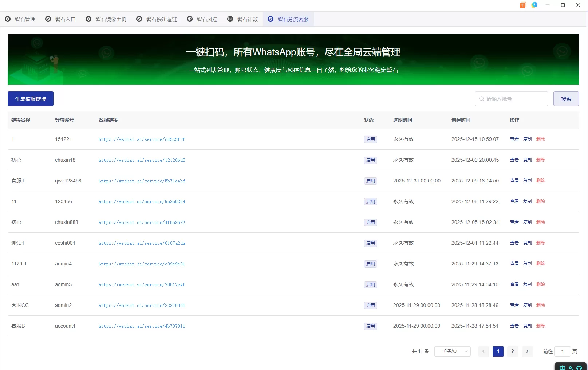Open the 磐石风控 tab
Image resolution: width=588 pixels, height=370 pixels.
[x=206, y=19]
